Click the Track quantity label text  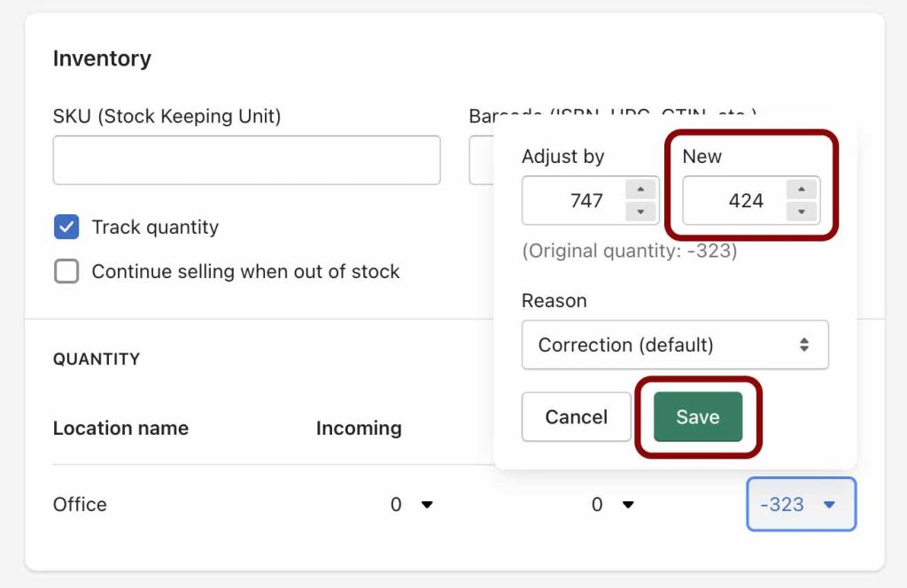coord(155,228)
